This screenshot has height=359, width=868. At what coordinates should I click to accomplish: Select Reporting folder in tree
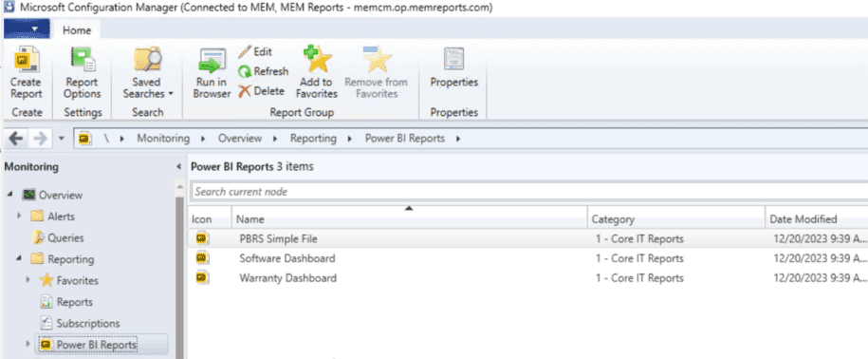tap(62, 258)
